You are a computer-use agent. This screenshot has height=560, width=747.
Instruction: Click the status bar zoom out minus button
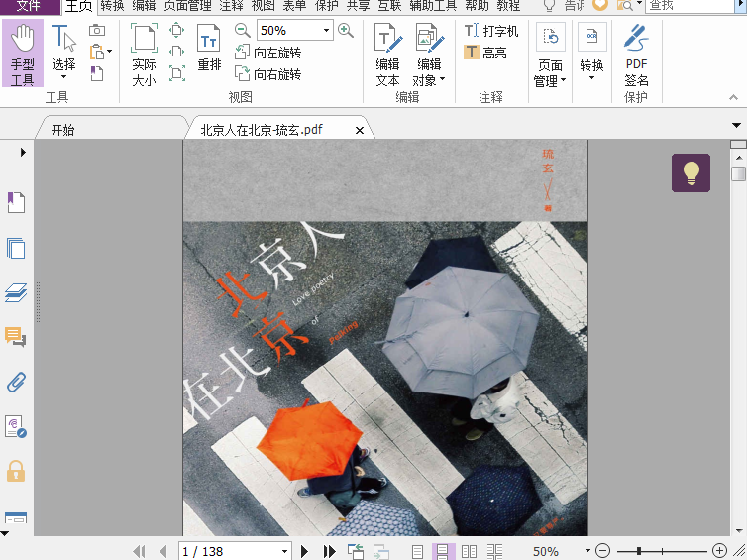coord(603,551)
